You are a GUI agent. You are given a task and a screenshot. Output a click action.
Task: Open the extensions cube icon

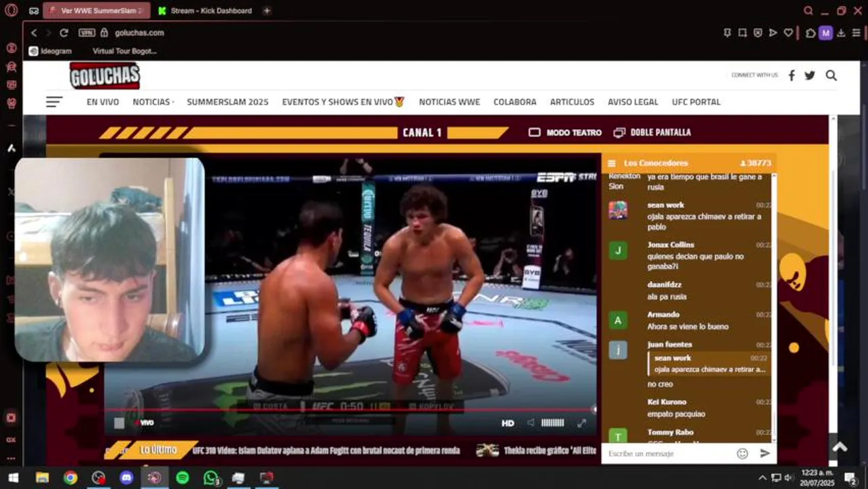tap(810, 33)
